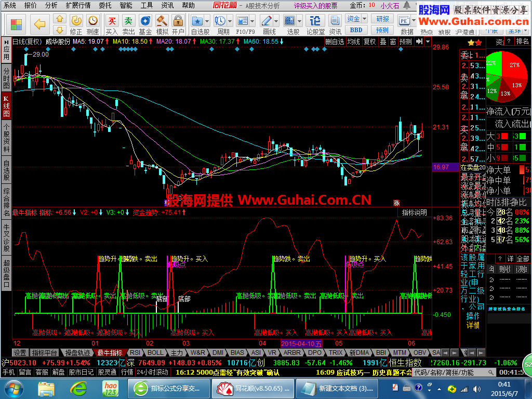Click the taskbar volume speaker icon

477,389
